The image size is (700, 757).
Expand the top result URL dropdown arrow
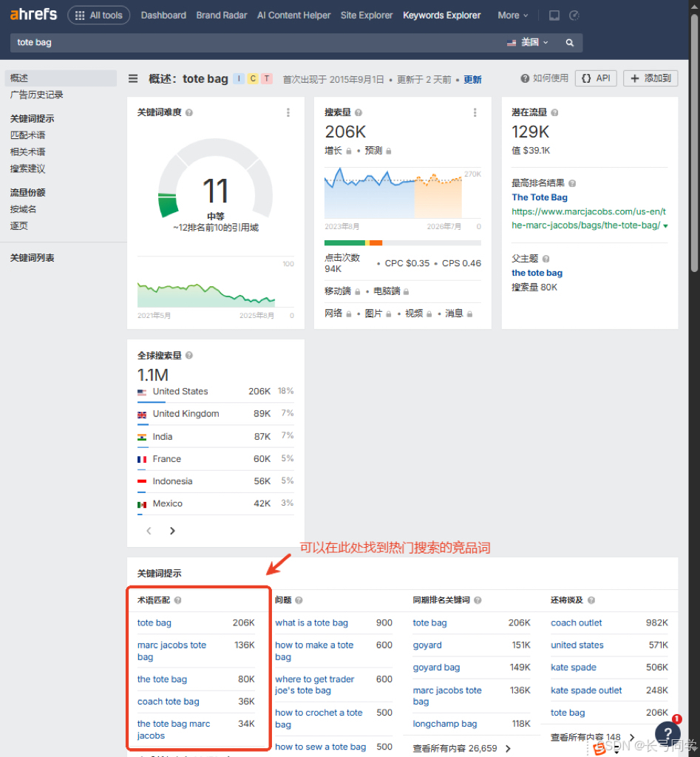pos(666,226)
